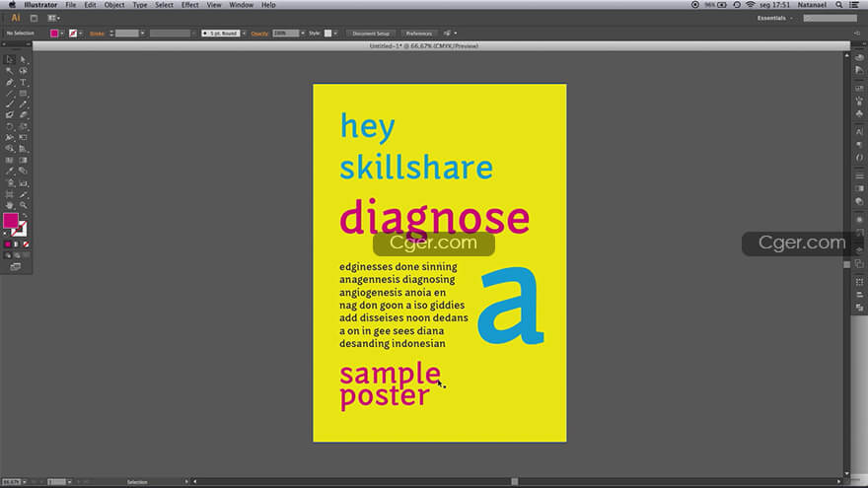Viewport: 868px width, 488px height.
Task: Select the Rectangle tool
Action: pyautogui.click(x=23, y=93)
